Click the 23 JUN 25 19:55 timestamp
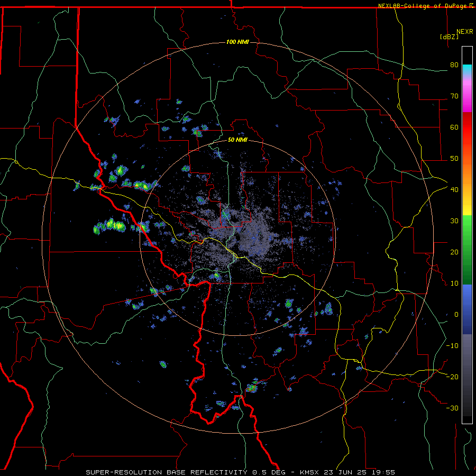 tap(360, 472)
